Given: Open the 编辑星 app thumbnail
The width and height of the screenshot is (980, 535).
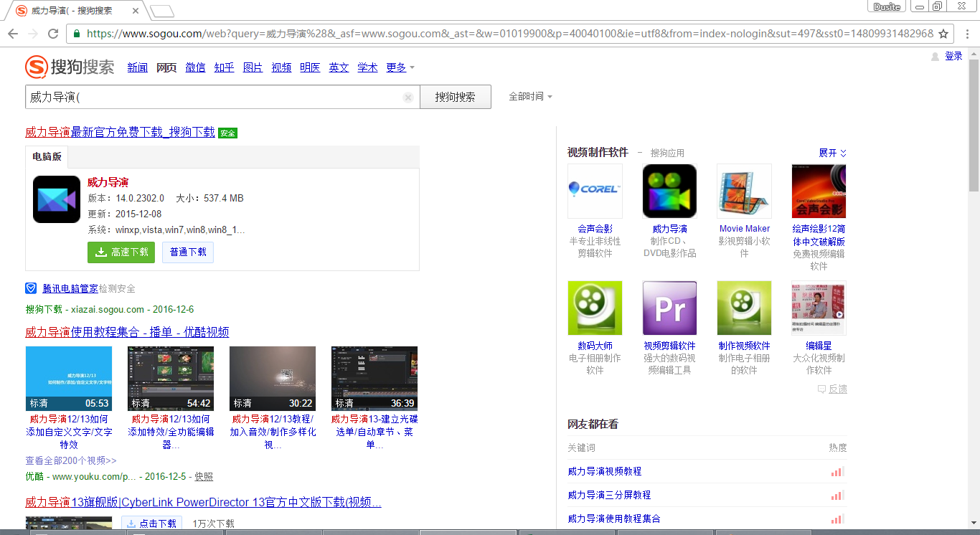Looking at the screenshot, I should click(x=819, y=308).
